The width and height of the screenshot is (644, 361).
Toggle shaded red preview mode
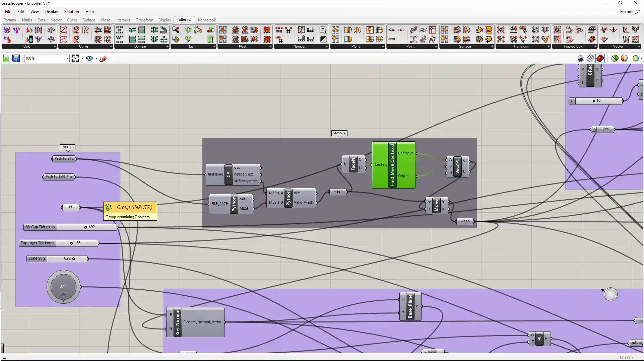(600, 59)
